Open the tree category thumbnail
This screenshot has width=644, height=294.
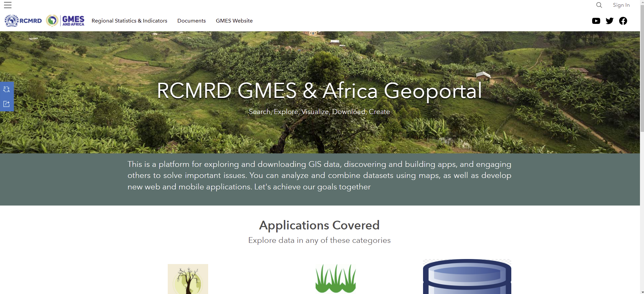[x=188, y=279]
